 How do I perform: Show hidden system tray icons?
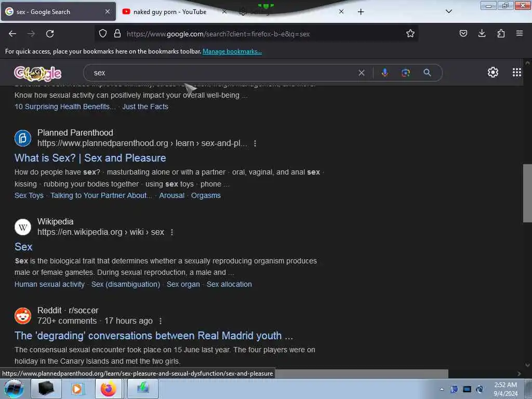[x=442, y=389]
